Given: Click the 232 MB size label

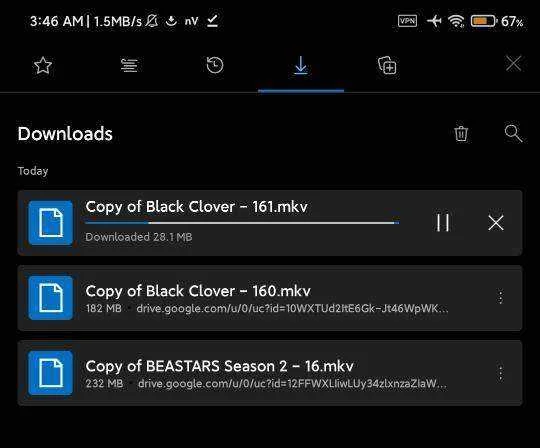Looking at the screenshot, I should point(104,383).
